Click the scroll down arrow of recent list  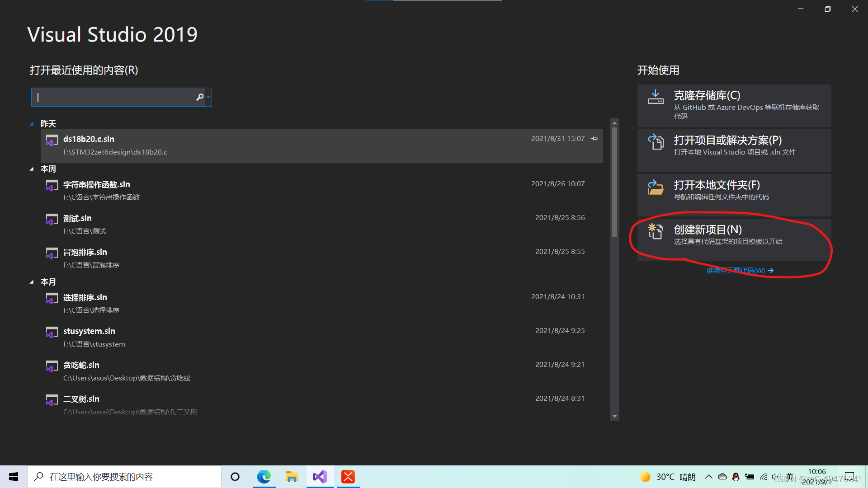[614, 416]
